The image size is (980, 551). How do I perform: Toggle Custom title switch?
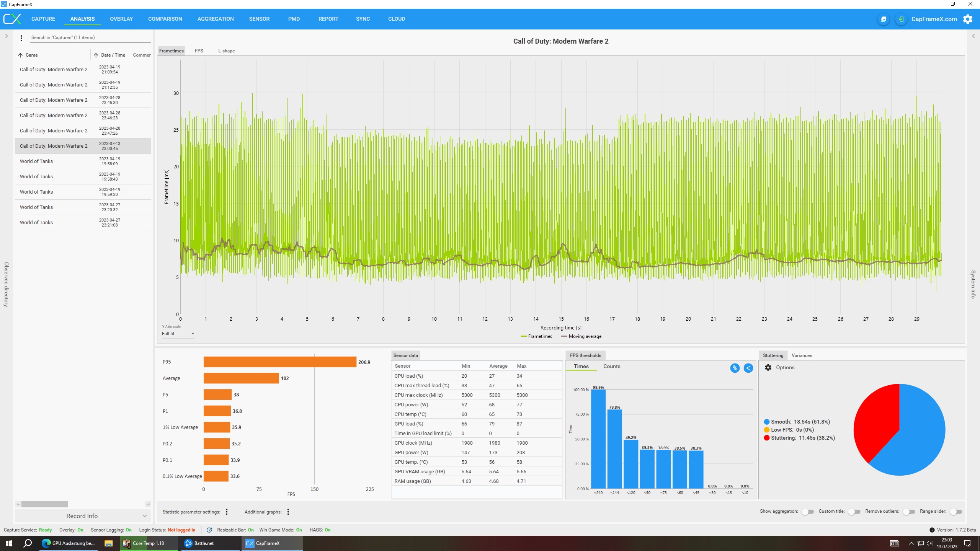coord(854,512)
